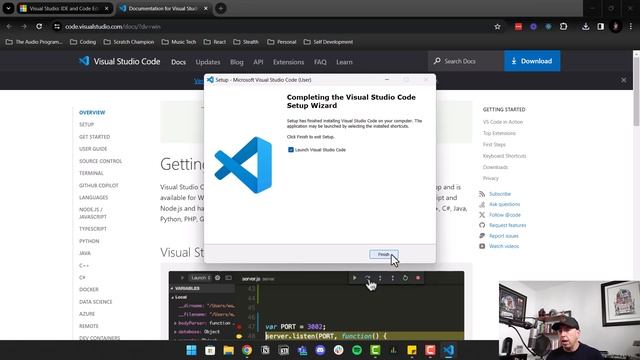Click the Visual Studio Code logo

119,61
